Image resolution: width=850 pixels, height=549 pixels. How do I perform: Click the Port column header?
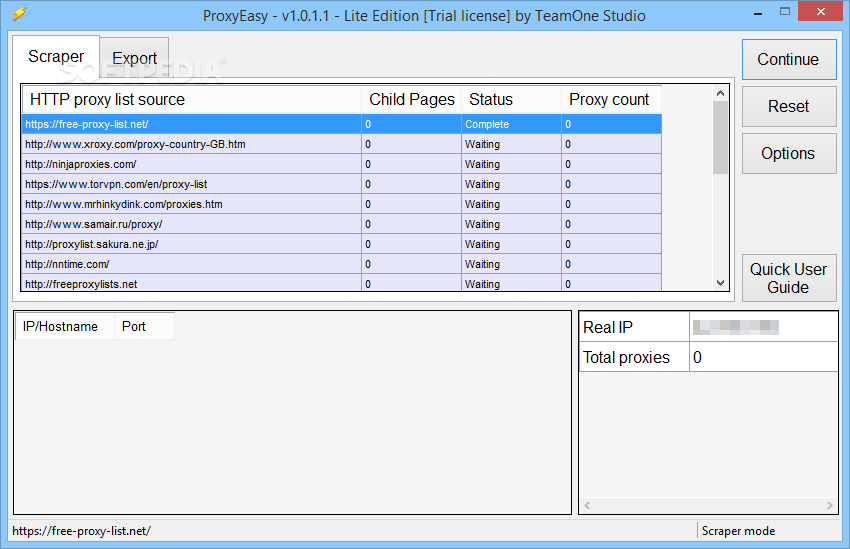144,326
